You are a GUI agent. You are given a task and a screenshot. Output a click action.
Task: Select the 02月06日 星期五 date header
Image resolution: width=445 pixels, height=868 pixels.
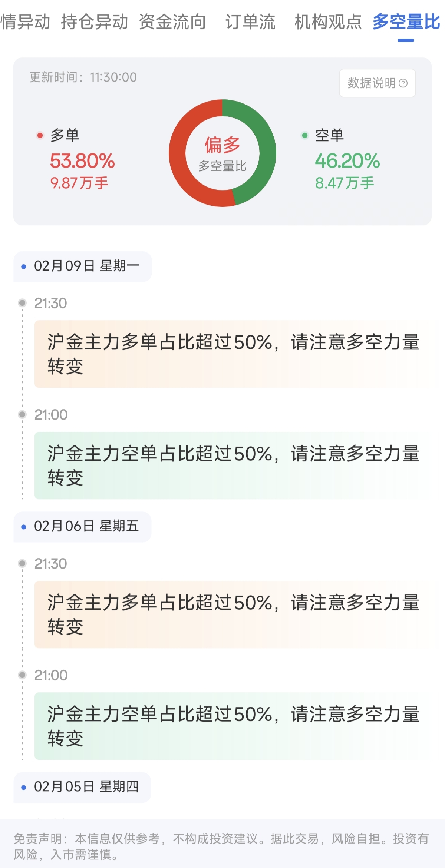pos(82,526)
